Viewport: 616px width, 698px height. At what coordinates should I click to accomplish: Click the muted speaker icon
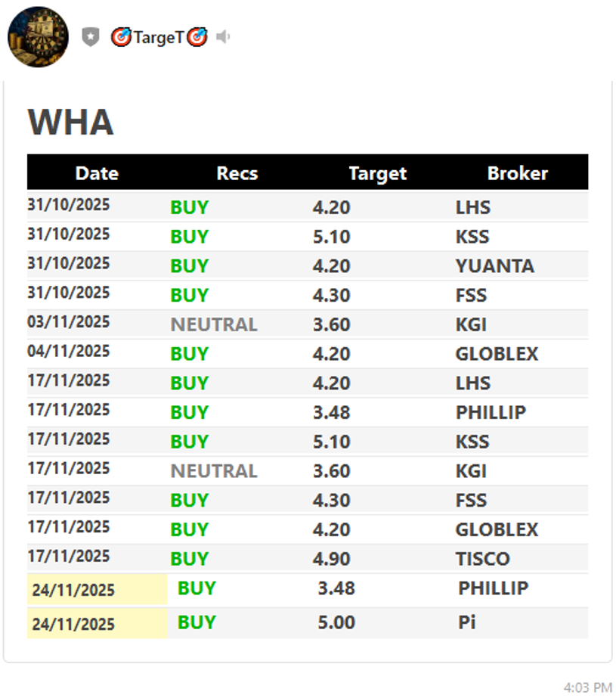[x=223, y=37]
